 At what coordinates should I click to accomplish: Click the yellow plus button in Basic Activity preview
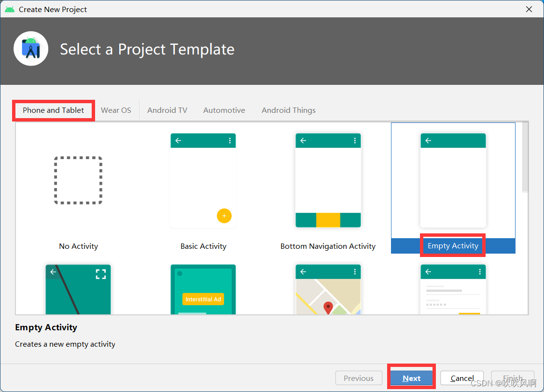tap(224, 216)
